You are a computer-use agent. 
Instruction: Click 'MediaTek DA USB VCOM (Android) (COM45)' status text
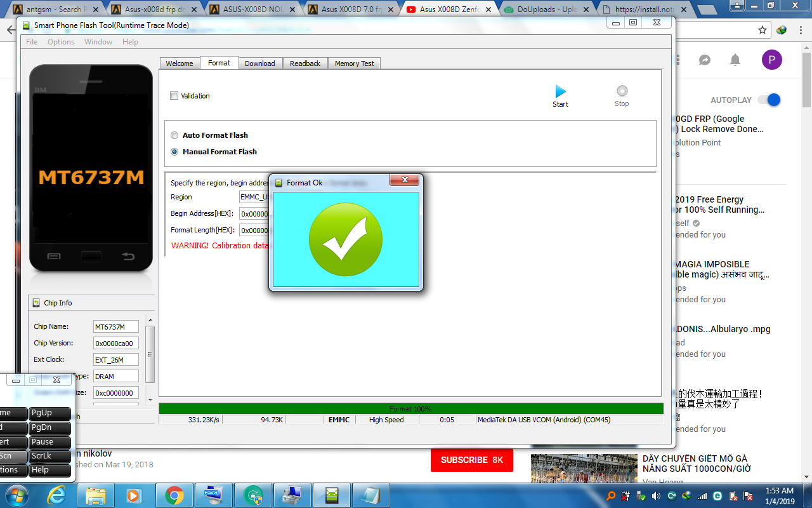(x=544, y=420)
